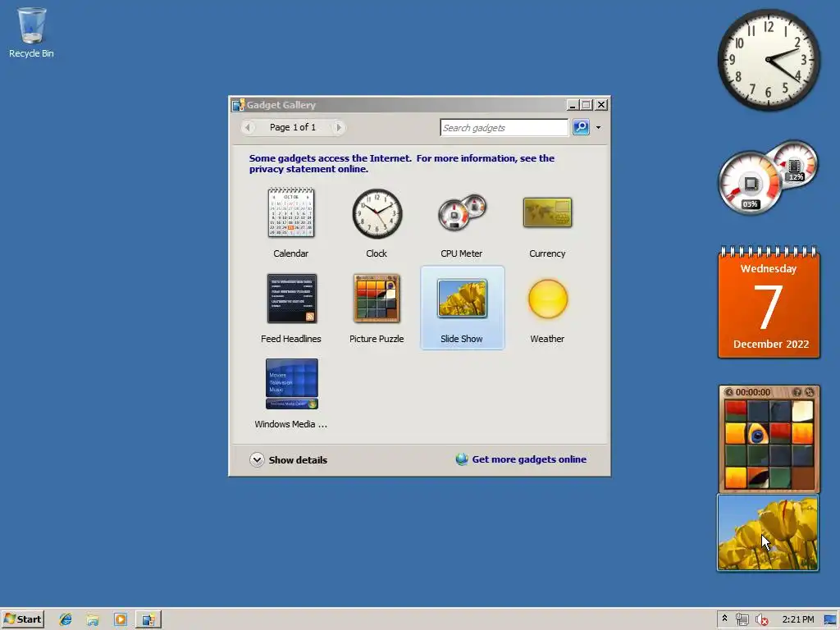Close the Gadget Gallery window
The height and width of the screenshot is (630, 840).
601,105
